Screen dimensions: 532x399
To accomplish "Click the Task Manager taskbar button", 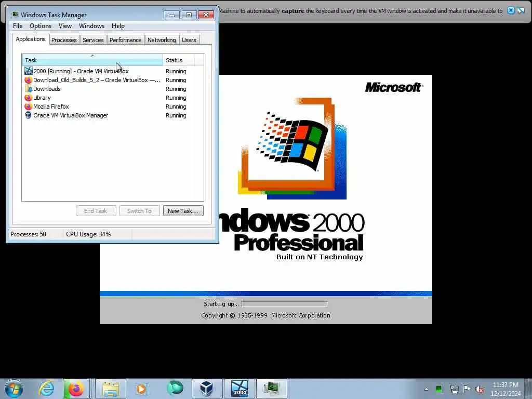I will pyautogui.click(x=272, y=389).
